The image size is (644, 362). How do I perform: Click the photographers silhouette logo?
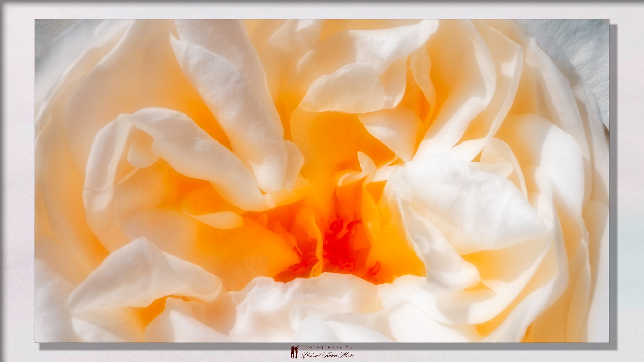[x=294, y=352]
